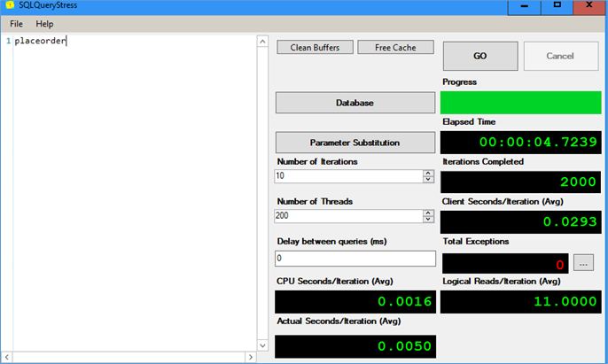Viewport: 608px width, 364px height.
Task: Decrease Number of Threads with down arrow
Action: pos(428,219)
